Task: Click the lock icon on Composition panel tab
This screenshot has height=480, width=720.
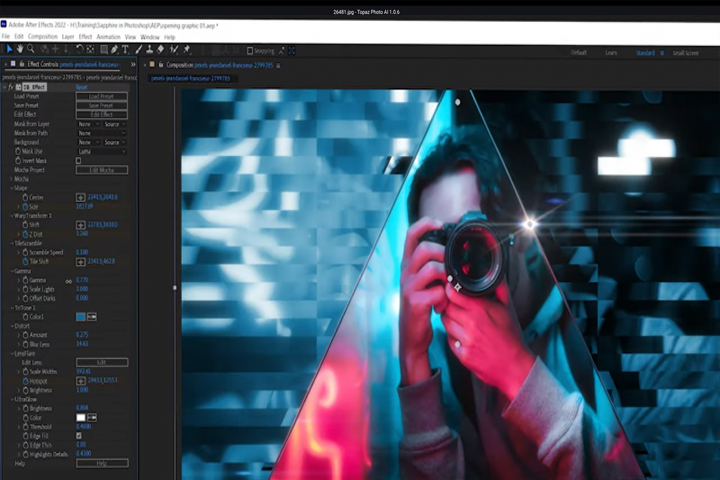Action: (161, 65)
